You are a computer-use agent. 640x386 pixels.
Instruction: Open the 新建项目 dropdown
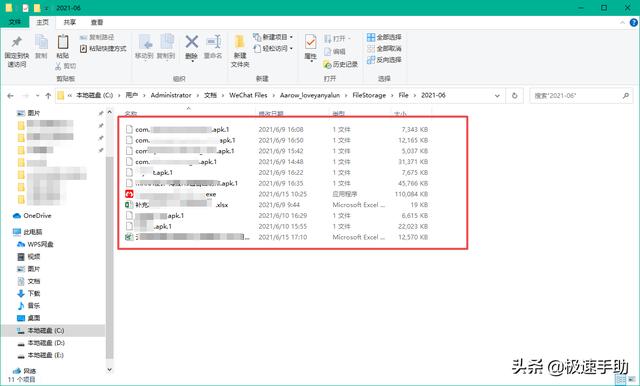point(273,37)
